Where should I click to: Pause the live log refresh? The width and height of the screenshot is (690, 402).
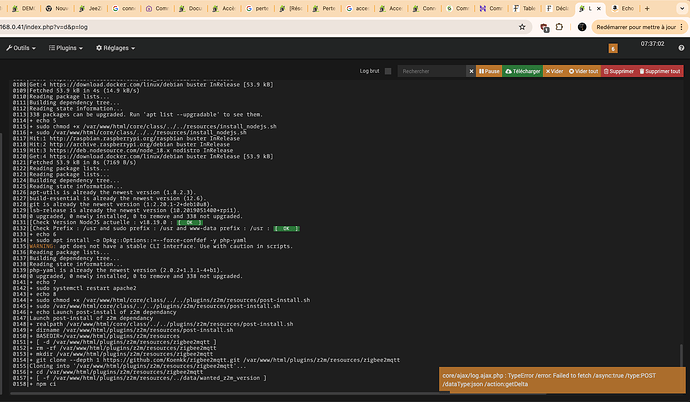(489, 71)
